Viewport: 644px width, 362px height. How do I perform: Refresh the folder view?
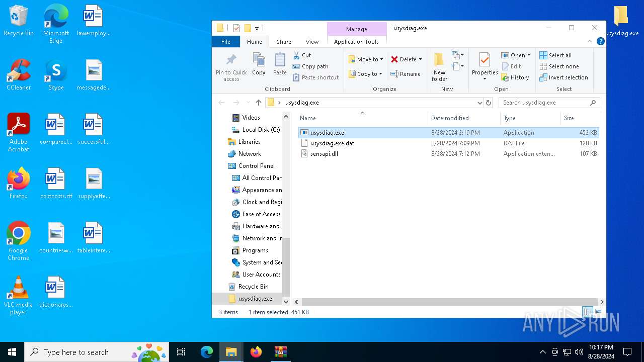(488, 103)
